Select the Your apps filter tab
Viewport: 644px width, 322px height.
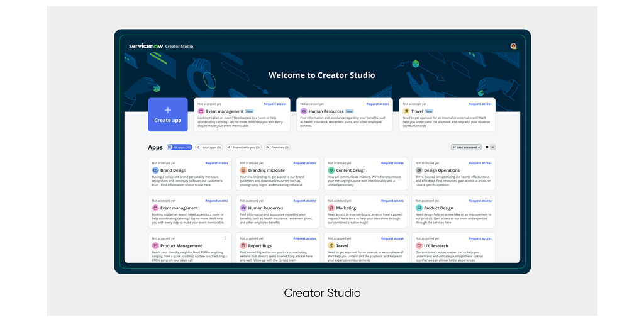(209, 147)
